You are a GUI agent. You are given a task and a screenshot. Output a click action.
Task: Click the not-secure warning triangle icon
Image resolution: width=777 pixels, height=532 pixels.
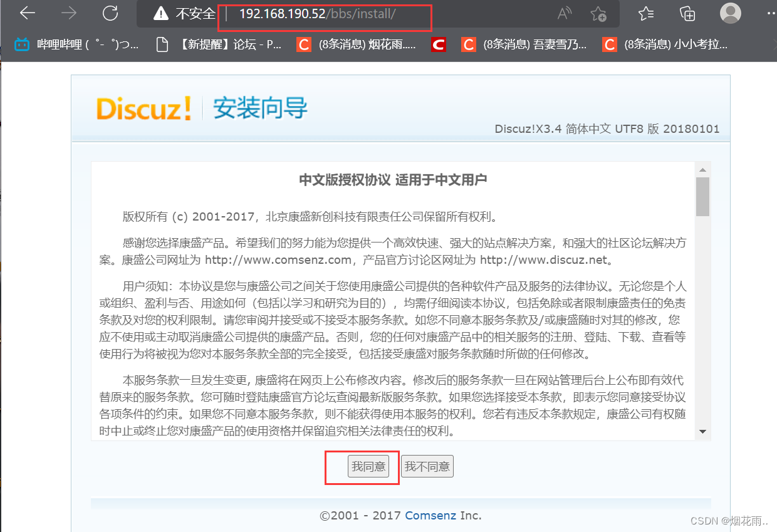coord(161,13)
